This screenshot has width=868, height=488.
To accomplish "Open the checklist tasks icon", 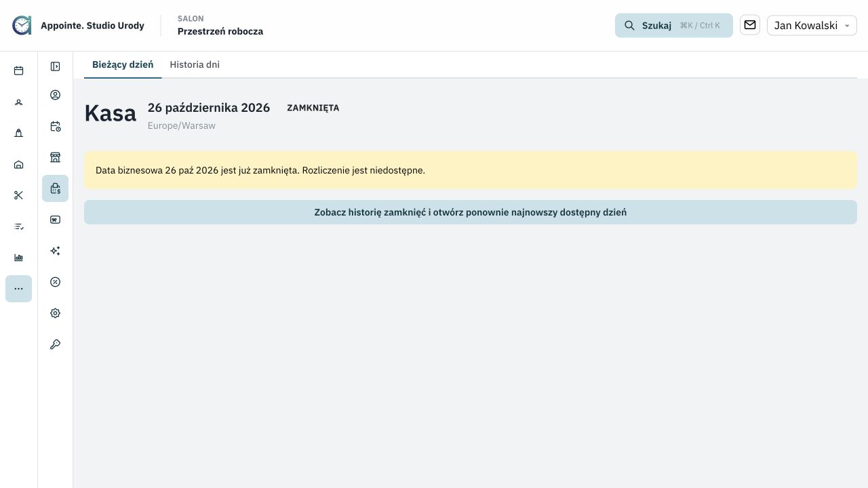I will [18, 226].
